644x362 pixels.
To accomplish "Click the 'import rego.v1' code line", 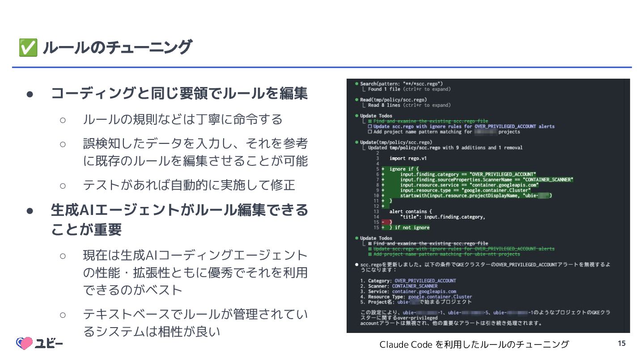I will [408, 158].
